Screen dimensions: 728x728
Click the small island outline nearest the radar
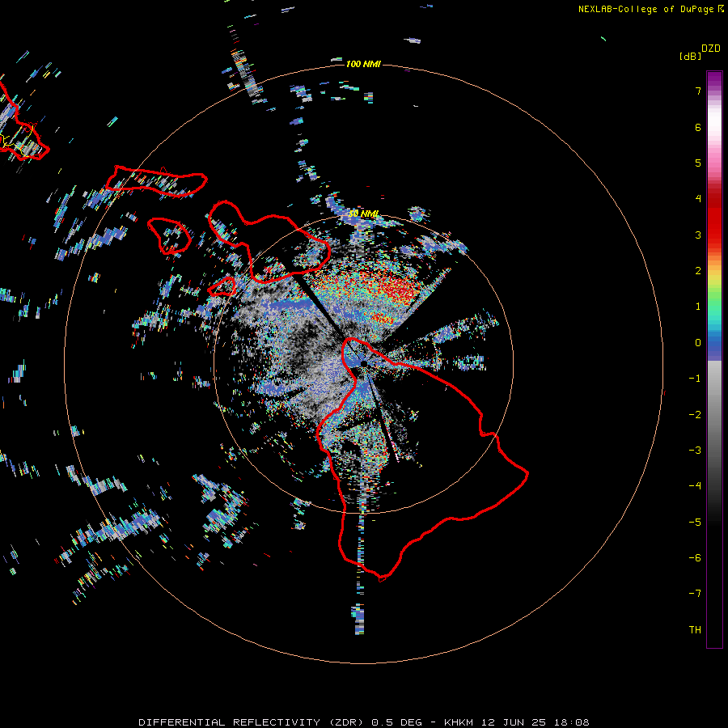222,287
